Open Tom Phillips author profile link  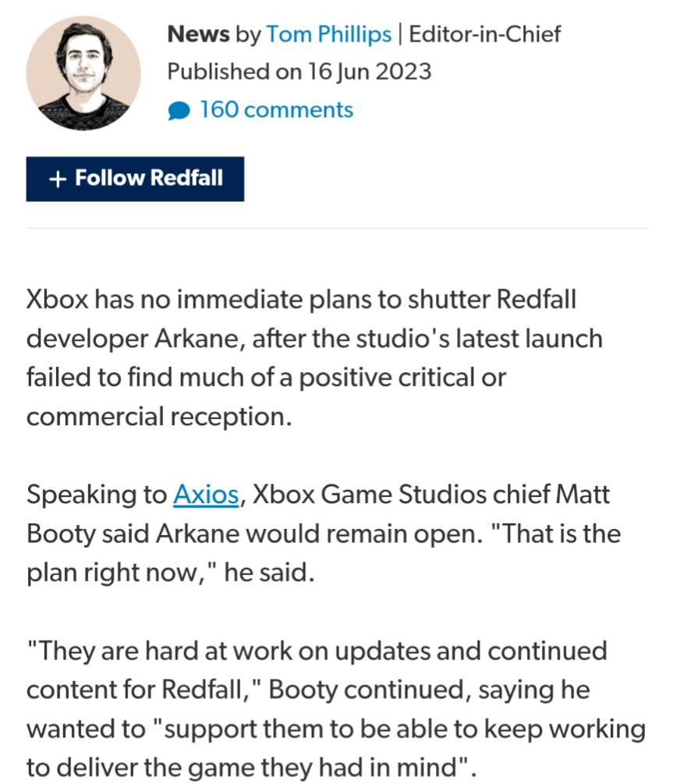pyautogui.click(x=328, y=34)
